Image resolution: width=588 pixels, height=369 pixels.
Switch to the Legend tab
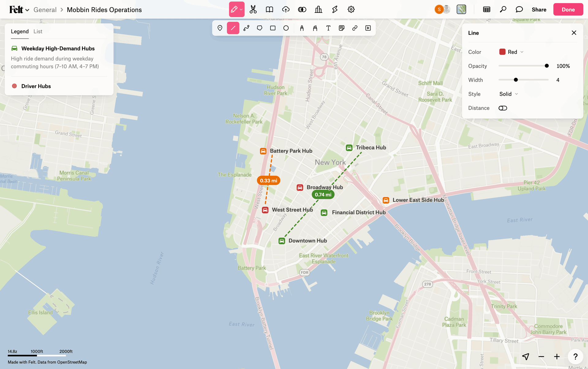(20, 31)
